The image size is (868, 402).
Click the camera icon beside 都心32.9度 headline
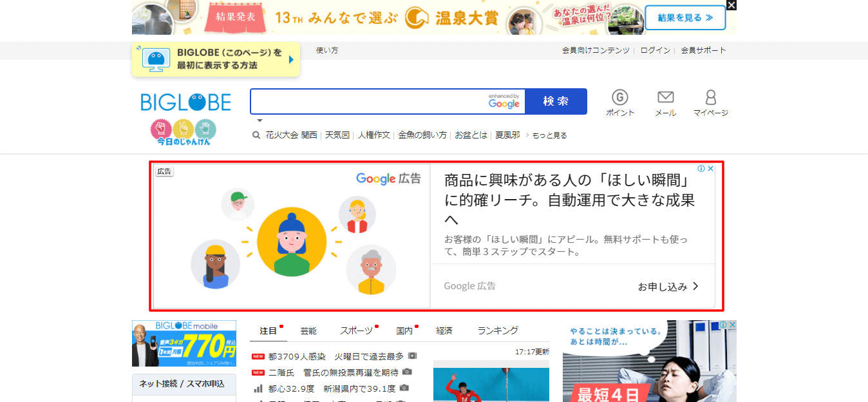coord(404,388)
